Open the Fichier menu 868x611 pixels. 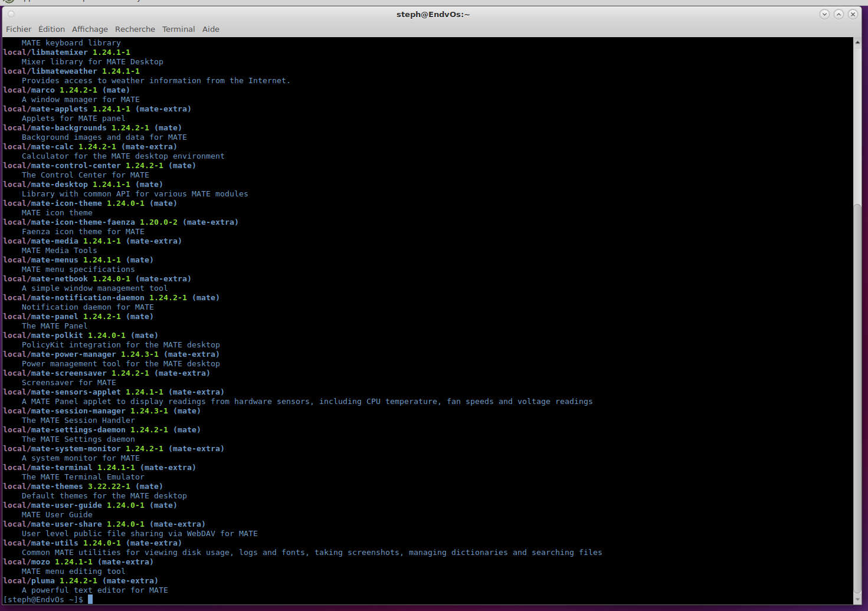point(19,29)
